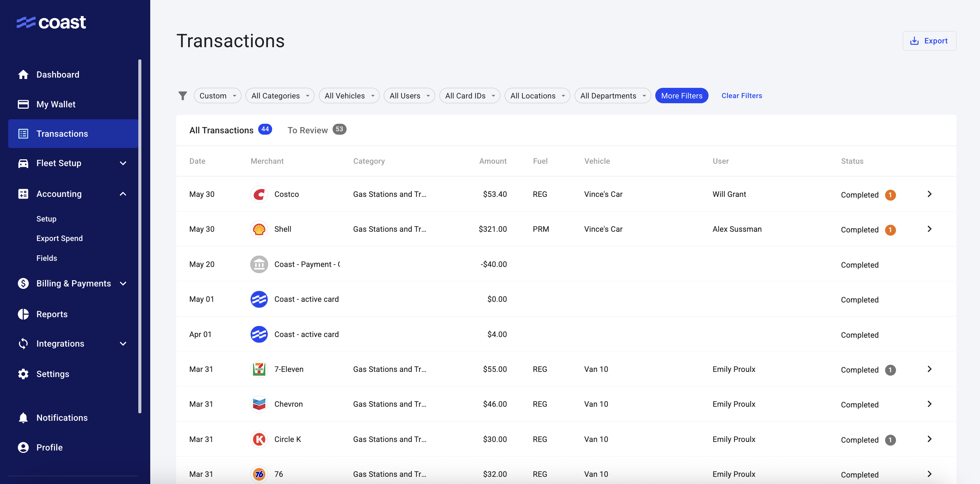Screen dimensions: 980x484
Task: Click the Settings gear icon
Action: [x=23, y=374]
